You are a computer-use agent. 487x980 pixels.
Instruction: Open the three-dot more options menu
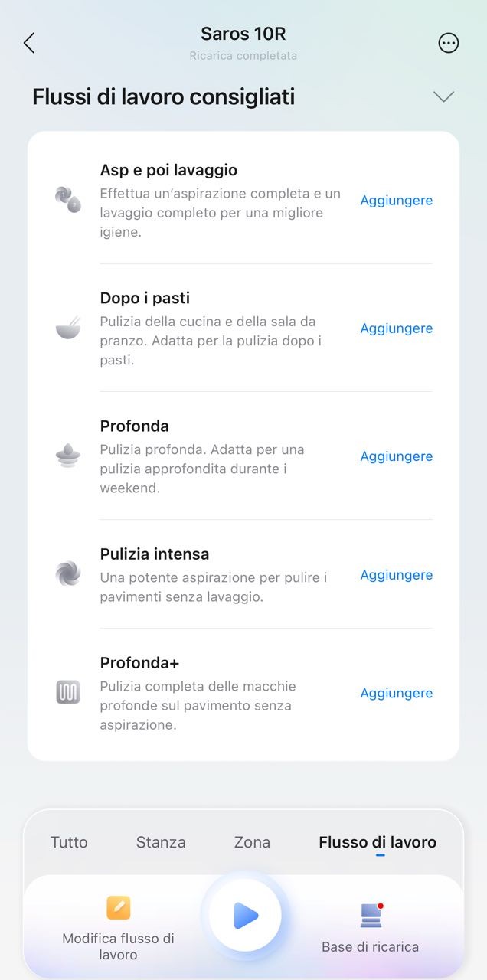coord(449,43)
